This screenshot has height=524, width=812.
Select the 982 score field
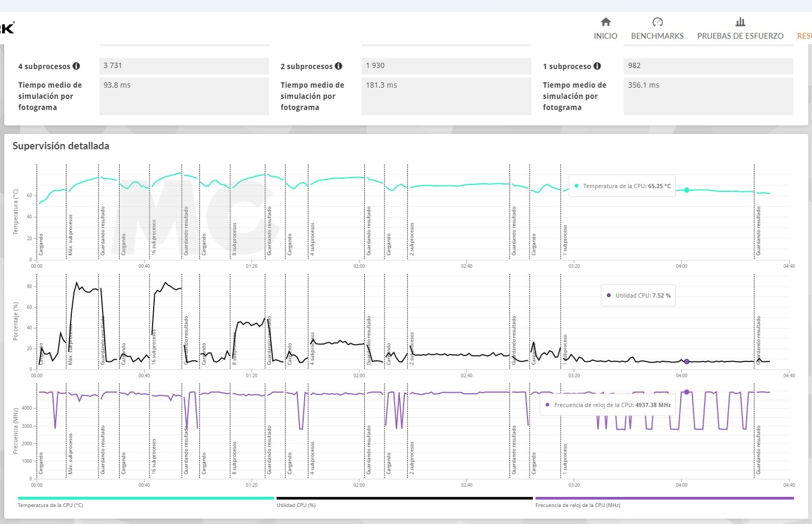click(x=708, y=66)
